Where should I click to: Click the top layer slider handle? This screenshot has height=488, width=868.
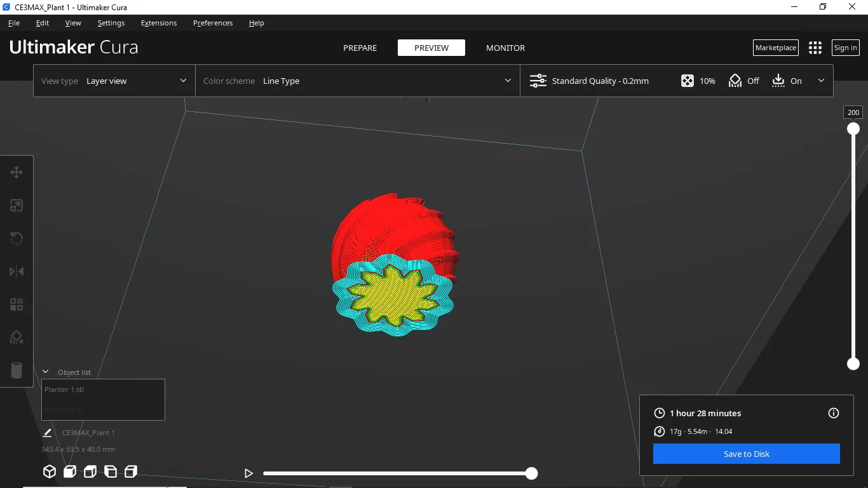[x=853, y=129]
